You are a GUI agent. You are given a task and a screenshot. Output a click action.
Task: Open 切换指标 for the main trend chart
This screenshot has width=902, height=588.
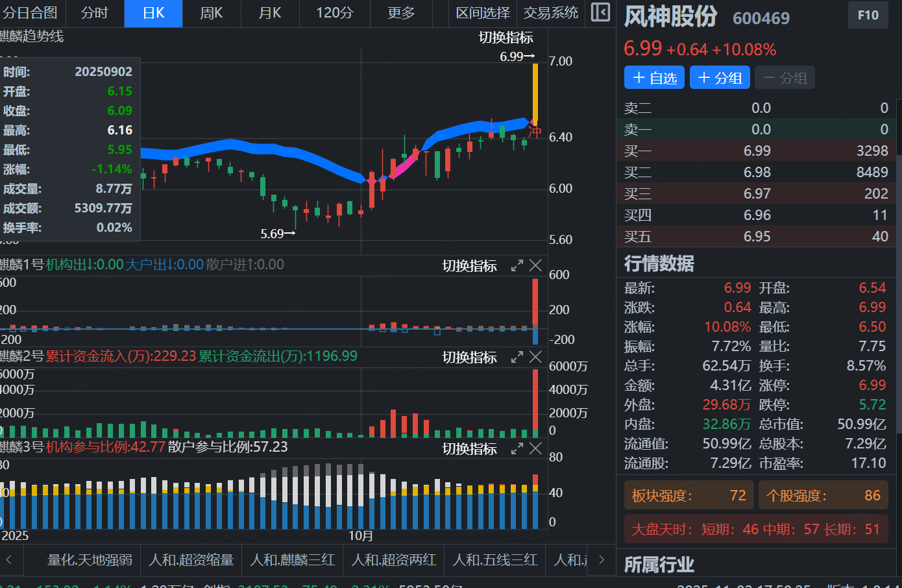(x=506, y=38)
